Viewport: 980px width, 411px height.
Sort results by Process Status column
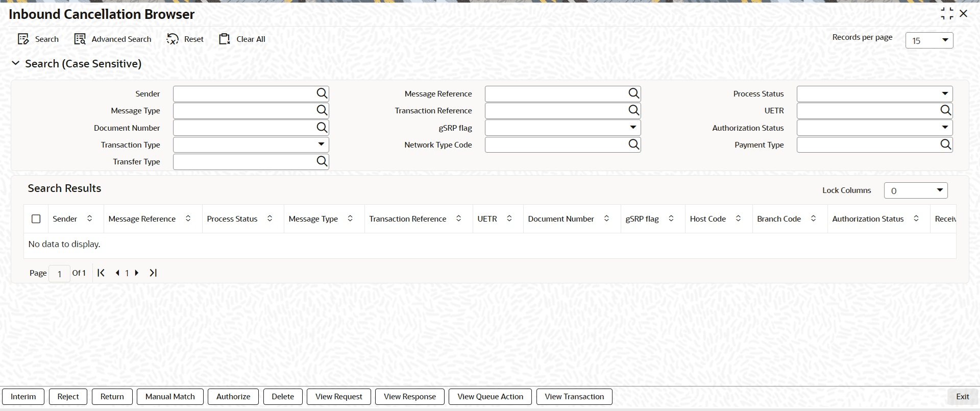(270, 219)
